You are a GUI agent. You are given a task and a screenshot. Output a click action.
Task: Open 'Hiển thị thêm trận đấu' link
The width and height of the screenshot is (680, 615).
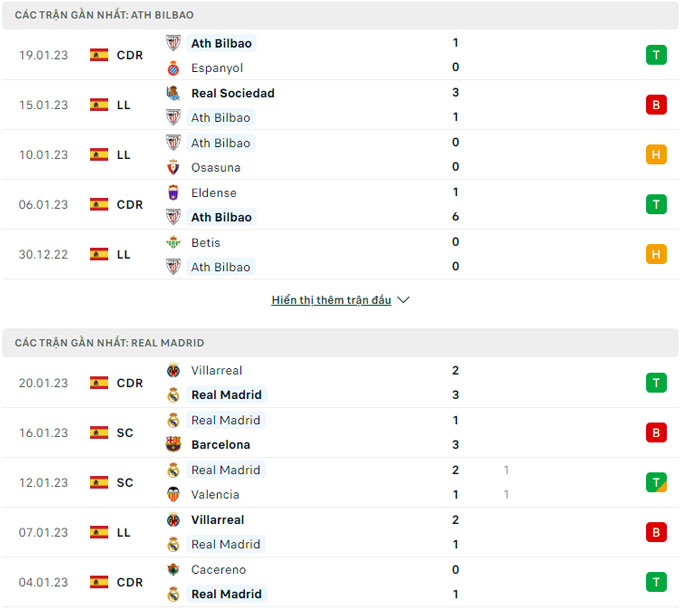[x=331, y=300]
